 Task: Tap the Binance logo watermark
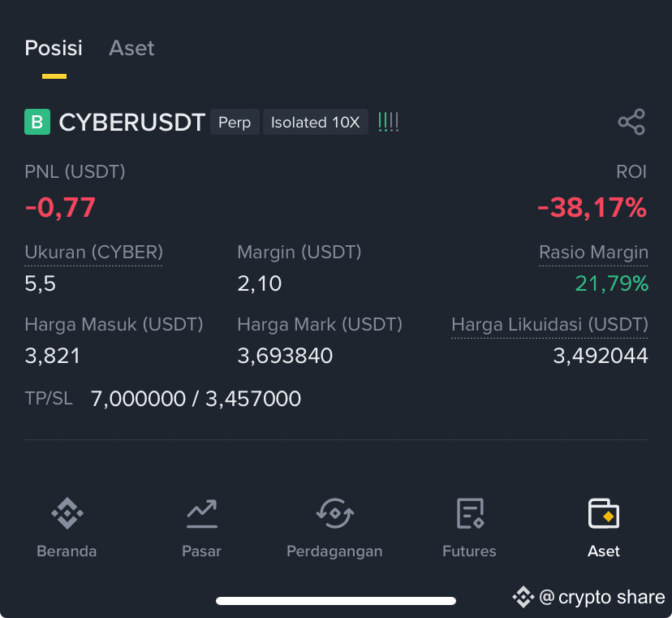[x=523, y=597]
